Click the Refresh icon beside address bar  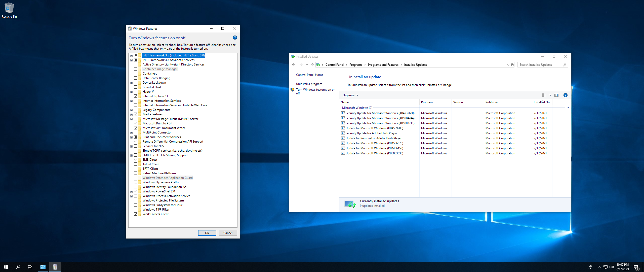(512, 65)
